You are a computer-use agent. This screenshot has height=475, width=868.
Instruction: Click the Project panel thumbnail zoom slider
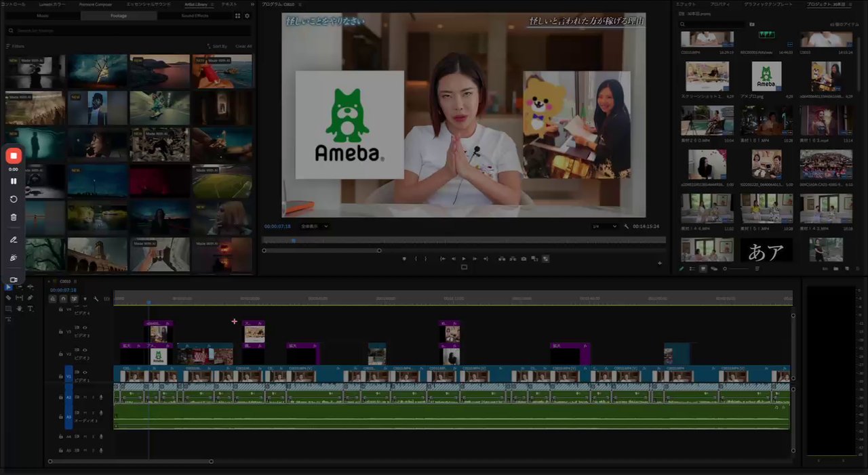click(736, 268)
